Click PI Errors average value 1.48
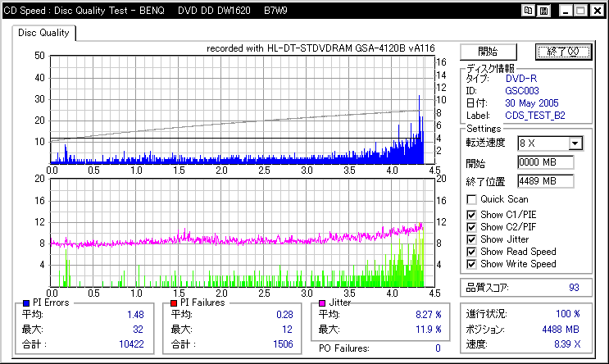The height and width of the screenshot is (364, 609). [135, 315]
